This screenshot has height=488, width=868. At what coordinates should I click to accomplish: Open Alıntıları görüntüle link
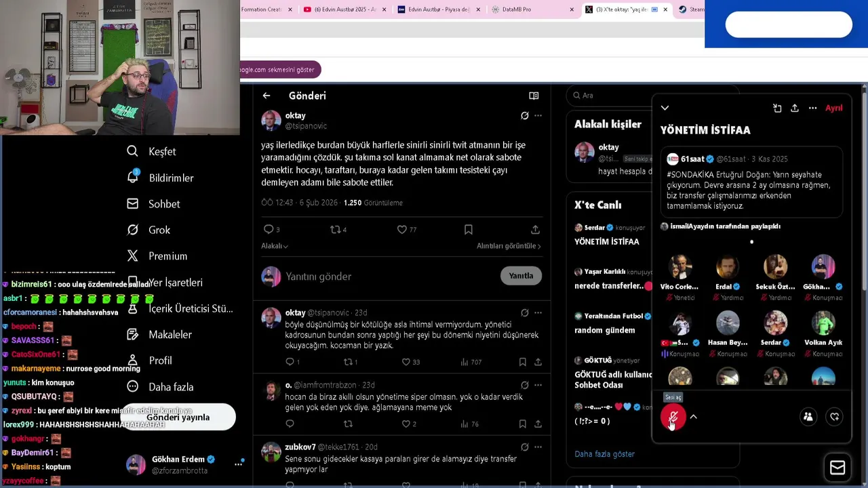[509, 246]
